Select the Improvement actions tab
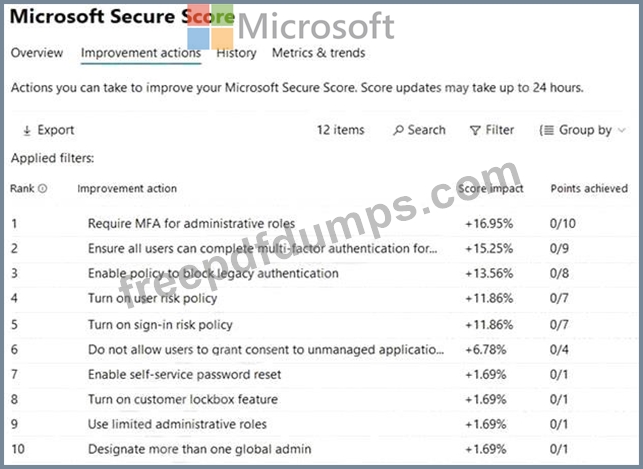 (x=140, y=53)
